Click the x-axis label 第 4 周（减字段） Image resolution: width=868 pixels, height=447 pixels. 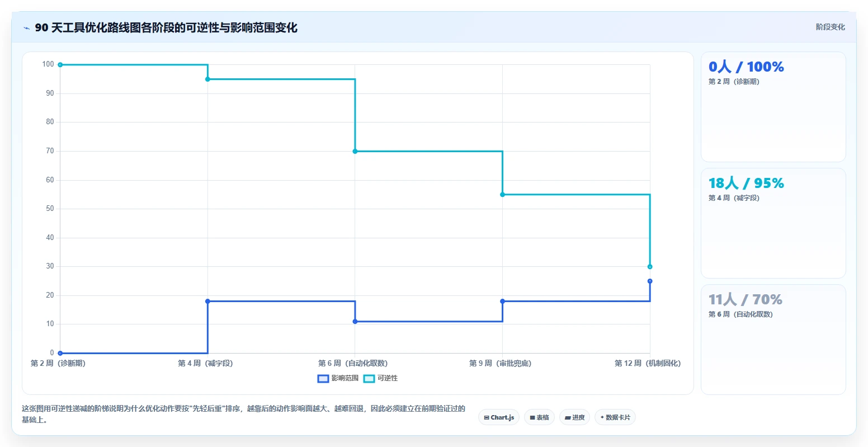pos(206,364)
